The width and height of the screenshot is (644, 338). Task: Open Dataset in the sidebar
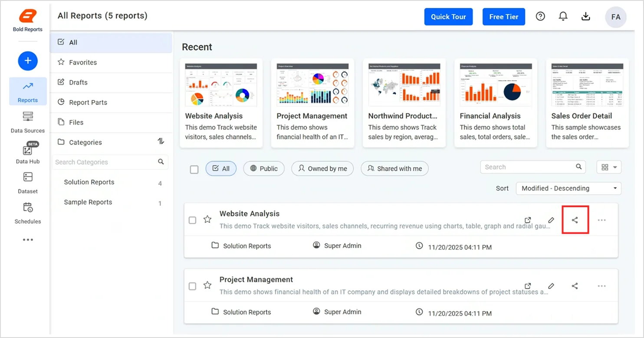click(x=28, y=183)
